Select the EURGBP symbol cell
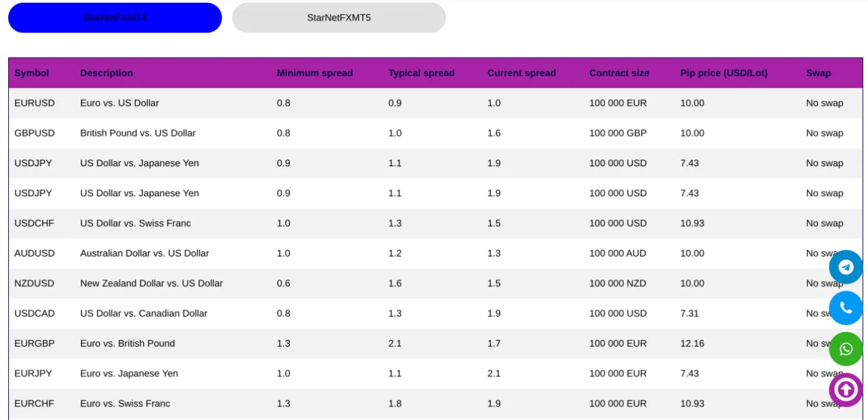Image resolution: width=868 pixels, height=420 pixels. coord(35,343)
